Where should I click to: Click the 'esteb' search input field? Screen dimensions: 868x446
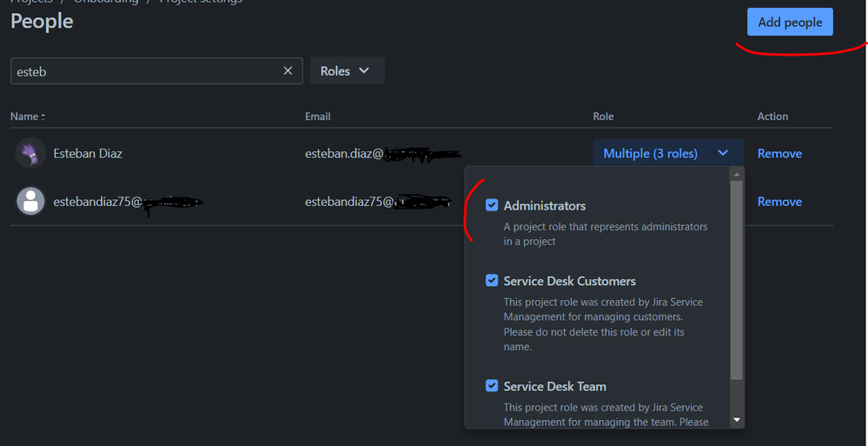point(156,71)
